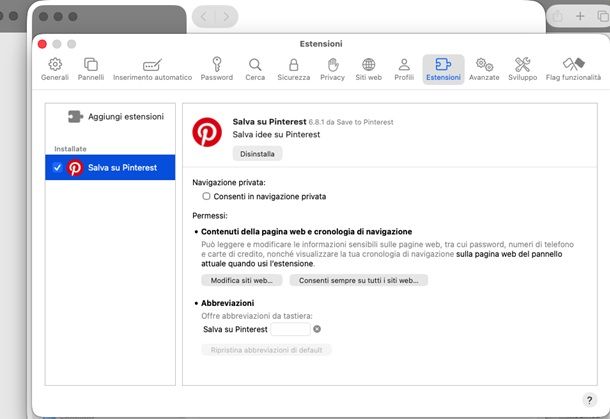Click the Salva su Pinterest shortcut field

pyautogui.click(x=290, y=329)
